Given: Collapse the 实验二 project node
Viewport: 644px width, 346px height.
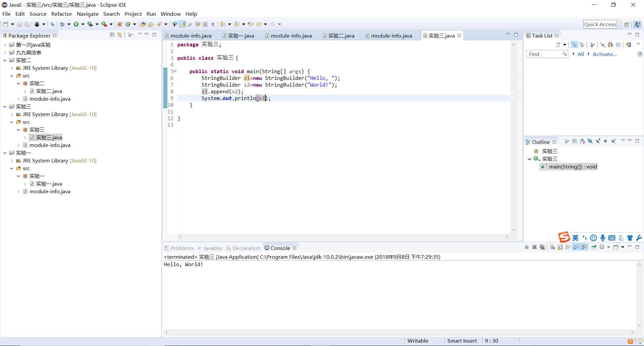Looking at the screenshot, I should (5, 60).
